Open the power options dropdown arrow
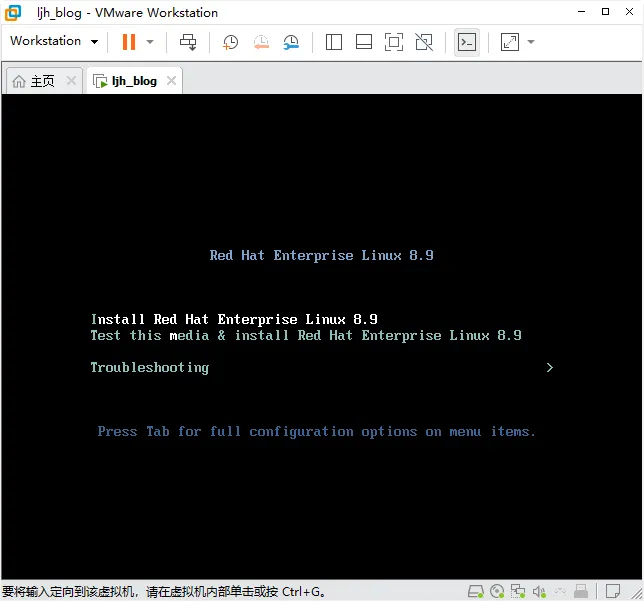The image size is (644, 601). (x=150, y=41)
